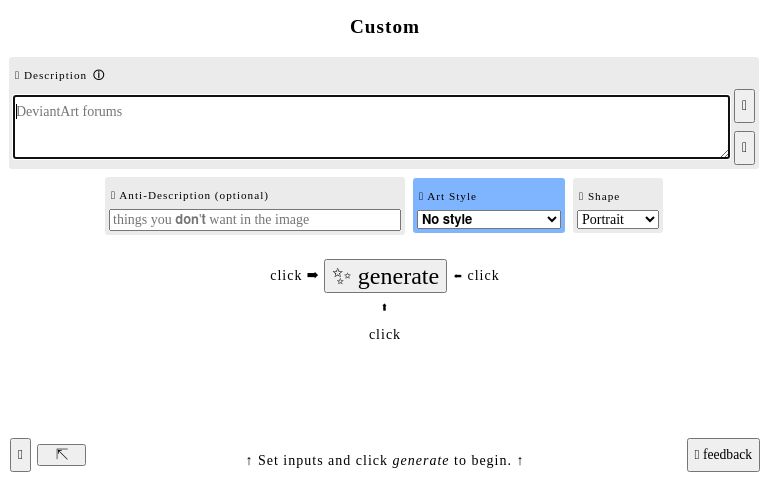Click the diagonal arrow button at bottom left

click(x=61, y=455)
